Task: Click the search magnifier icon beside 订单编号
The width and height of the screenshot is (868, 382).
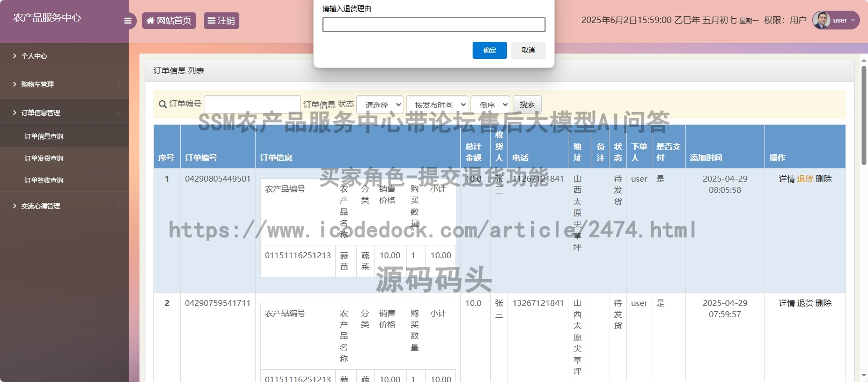Action: 163,104
